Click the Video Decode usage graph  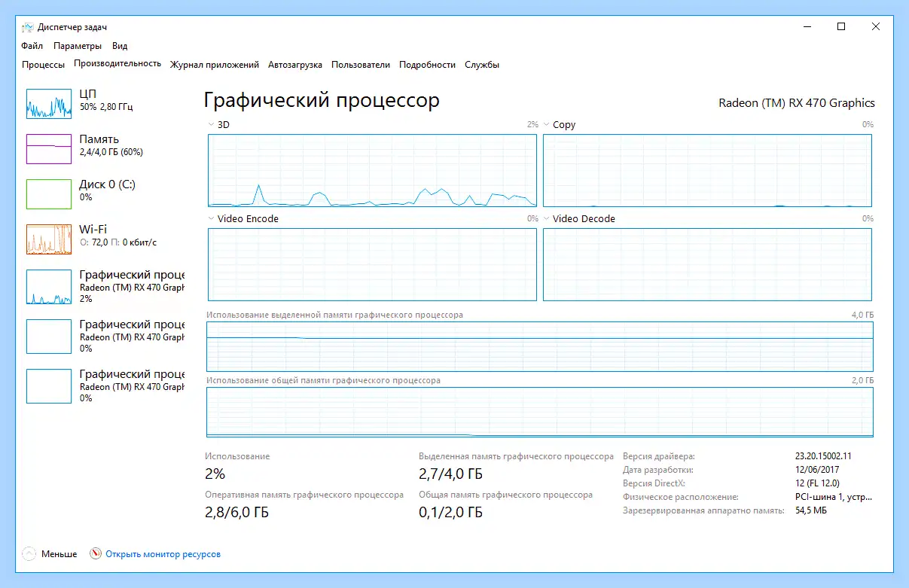click(x=707, y=264)
